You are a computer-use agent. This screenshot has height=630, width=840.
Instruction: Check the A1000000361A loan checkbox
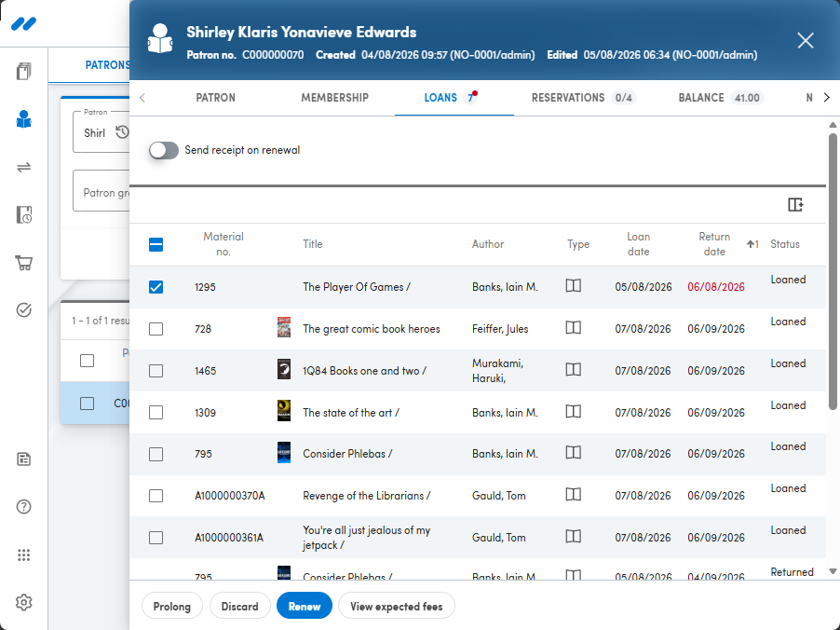tap(156, 537)
